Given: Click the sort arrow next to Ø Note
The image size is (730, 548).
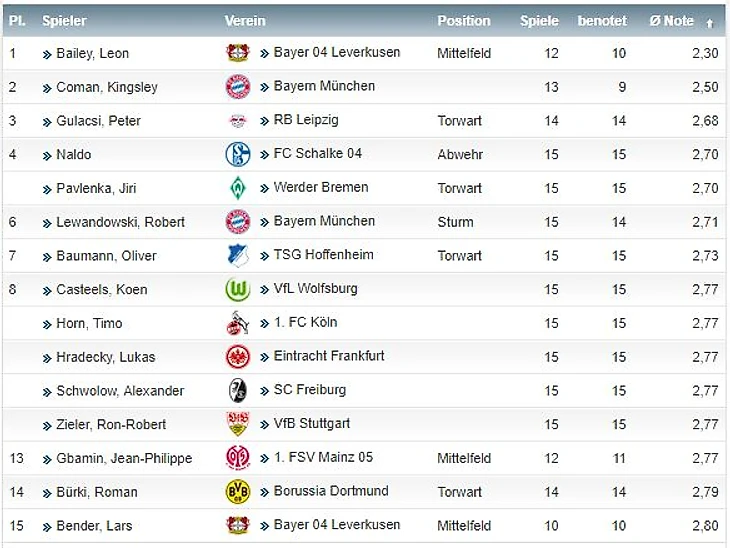Looking at the screenshot, I should click(x=710, y=22).
